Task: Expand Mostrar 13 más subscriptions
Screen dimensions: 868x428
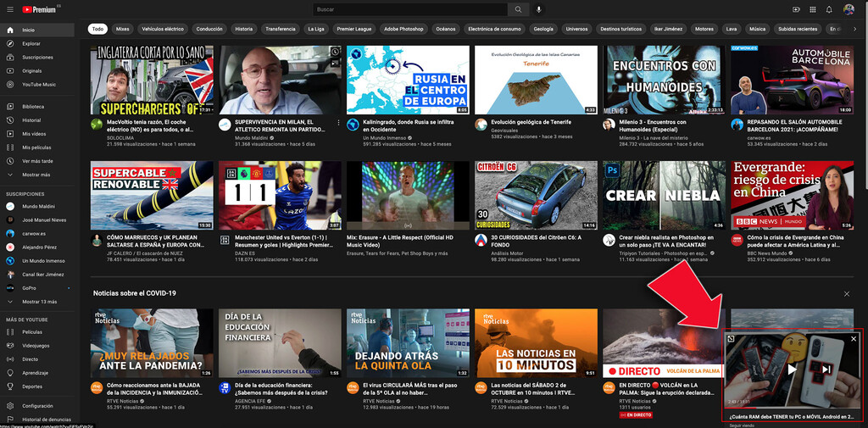Action: pos(37,302)
